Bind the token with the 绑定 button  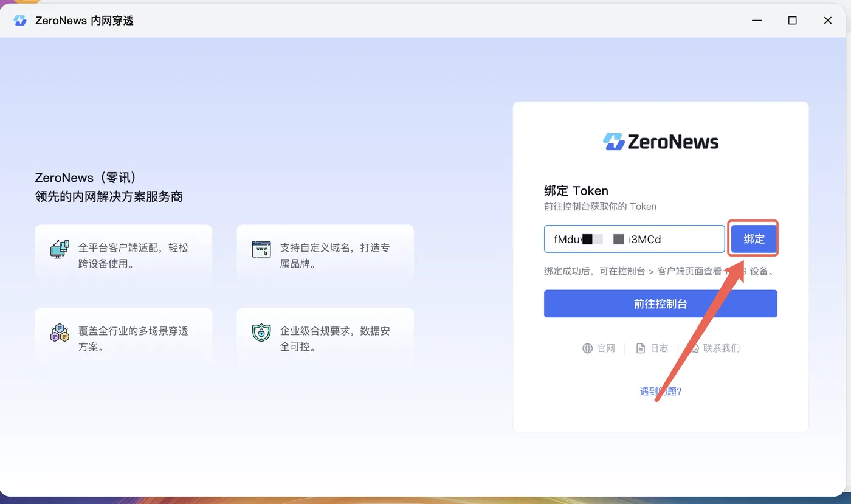tap(754, 239)
